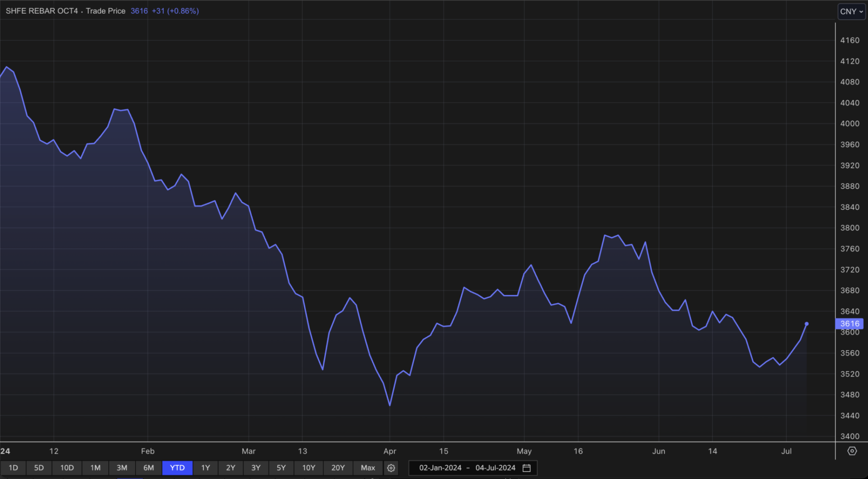Select the 1Y time range

(x=206, y=468)
